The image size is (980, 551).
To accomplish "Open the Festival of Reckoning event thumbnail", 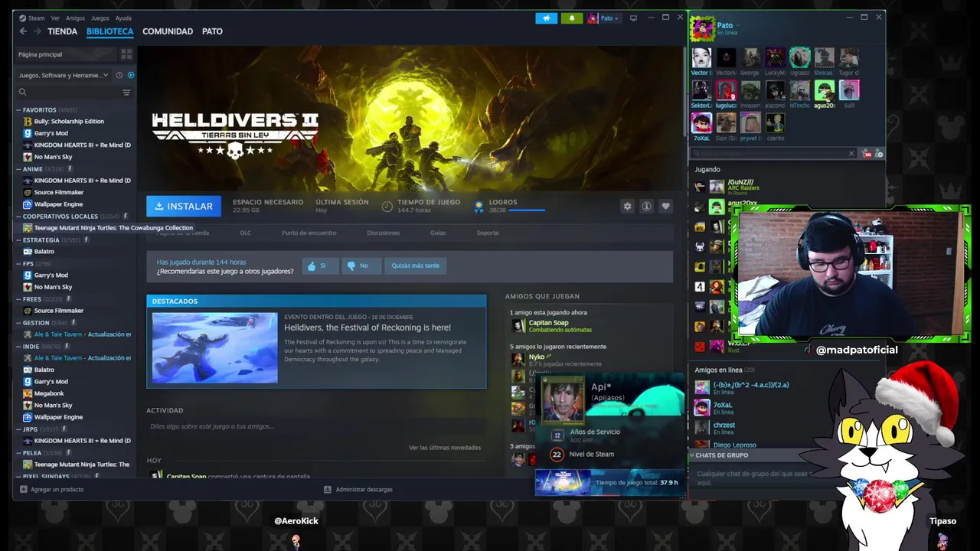I will click(x=214, y=347).
